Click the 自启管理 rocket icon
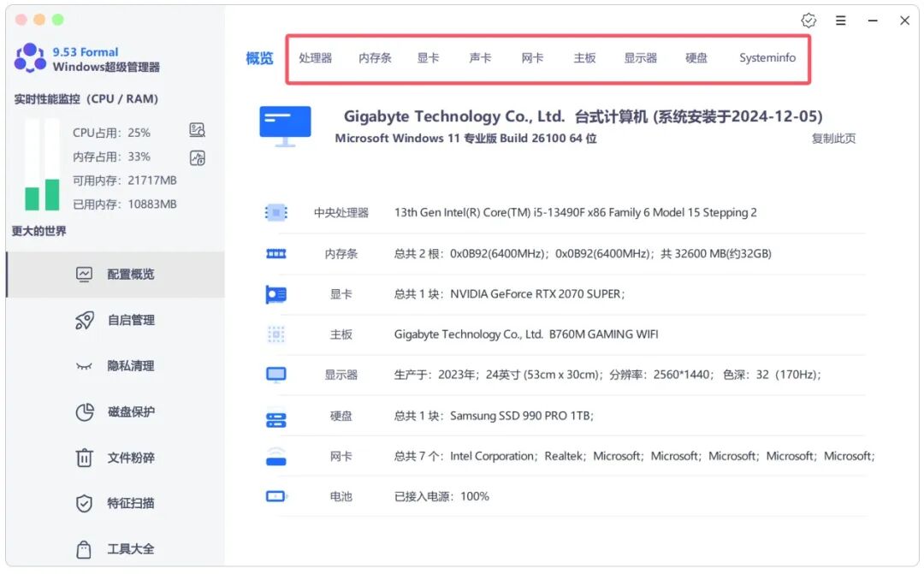 coord(84,320)
